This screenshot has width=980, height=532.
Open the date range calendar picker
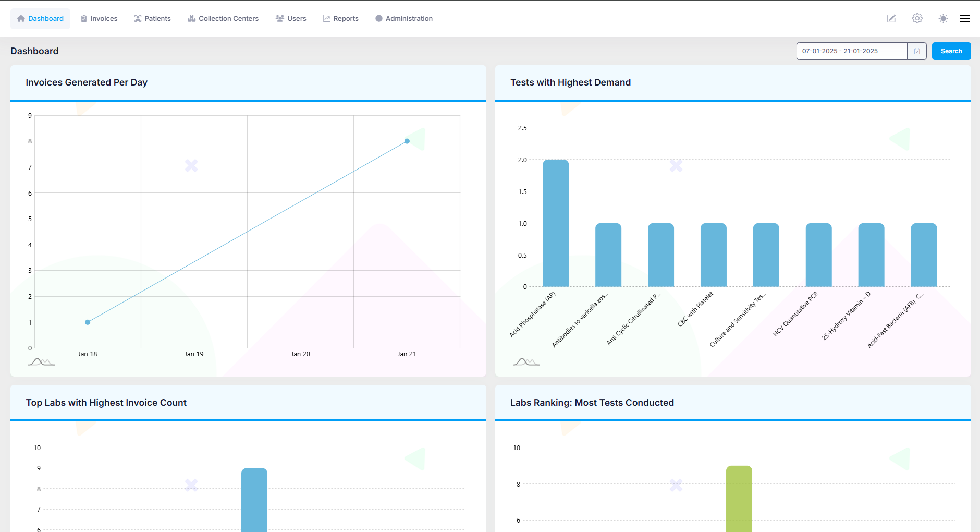coord(917,51)
